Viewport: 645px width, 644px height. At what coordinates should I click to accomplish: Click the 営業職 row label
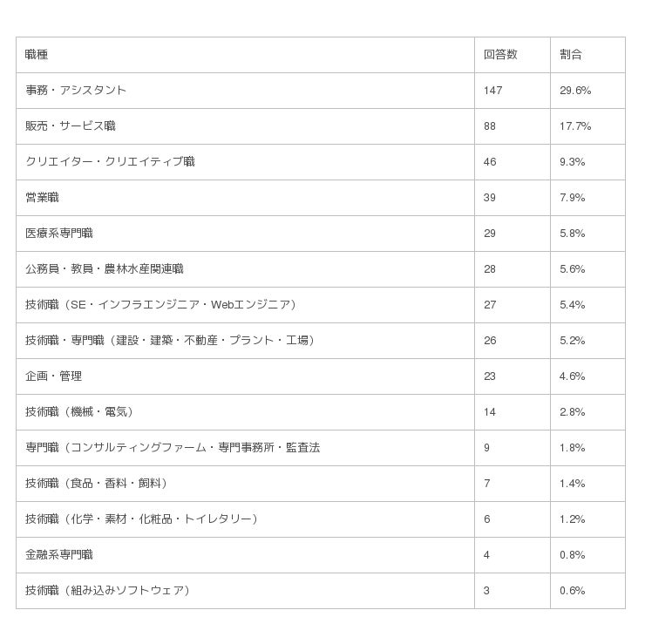(x=42, y=198)
